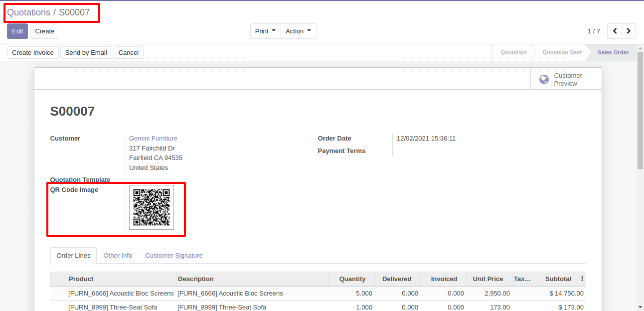The height and width of the screenshot is (311, 644).
Task: Cancel the sales order
Action: pos(128,53)
